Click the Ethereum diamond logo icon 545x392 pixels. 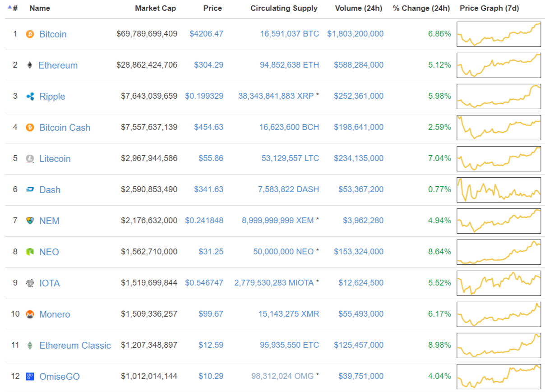click(x=30, y=65)
